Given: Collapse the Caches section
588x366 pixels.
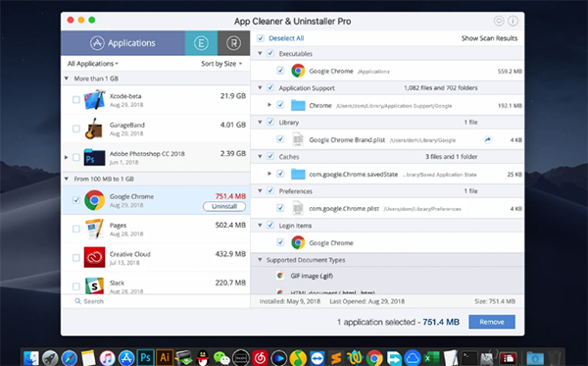Looking at the screenshot, I should [x=260, y=157].
